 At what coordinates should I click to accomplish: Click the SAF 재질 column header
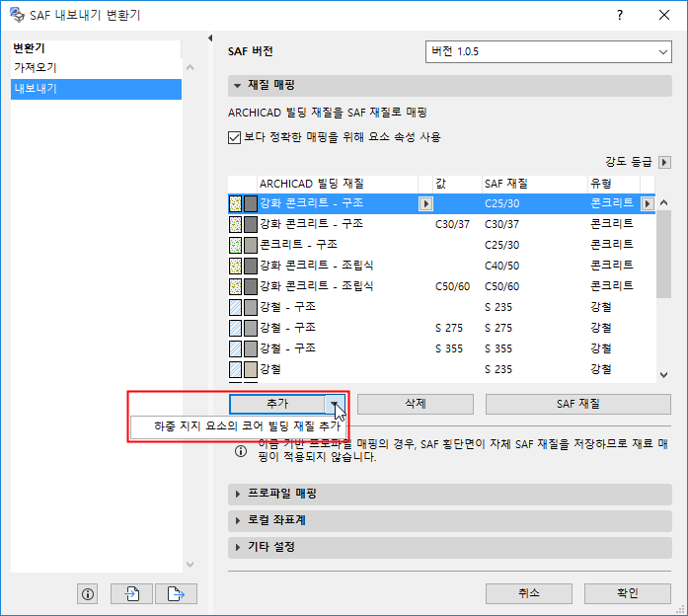coord(534,184)
